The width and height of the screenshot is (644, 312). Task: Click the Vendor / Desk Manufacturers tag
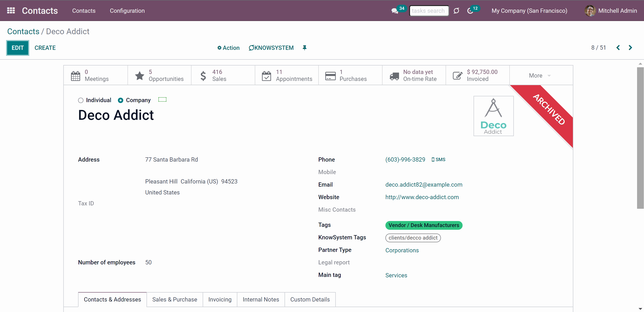click(x=424, y=225)
